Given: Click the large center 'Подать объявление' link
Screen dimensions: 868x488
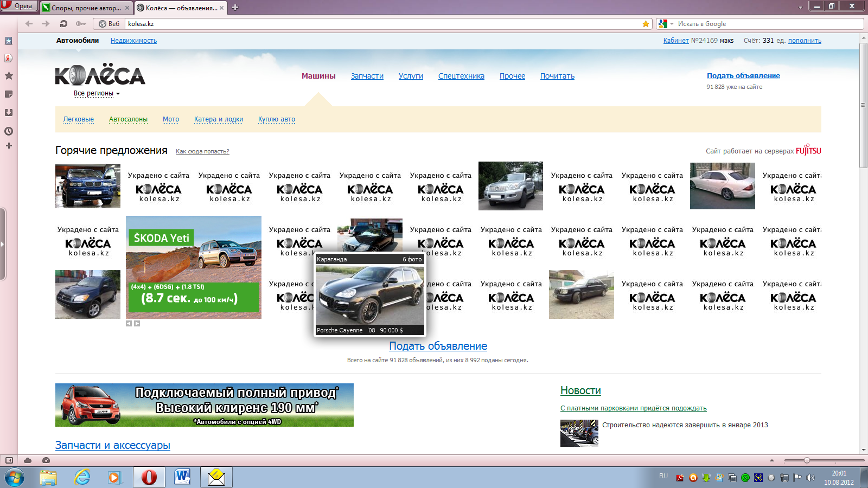Looking at the screenshot, I should [438, 346].
